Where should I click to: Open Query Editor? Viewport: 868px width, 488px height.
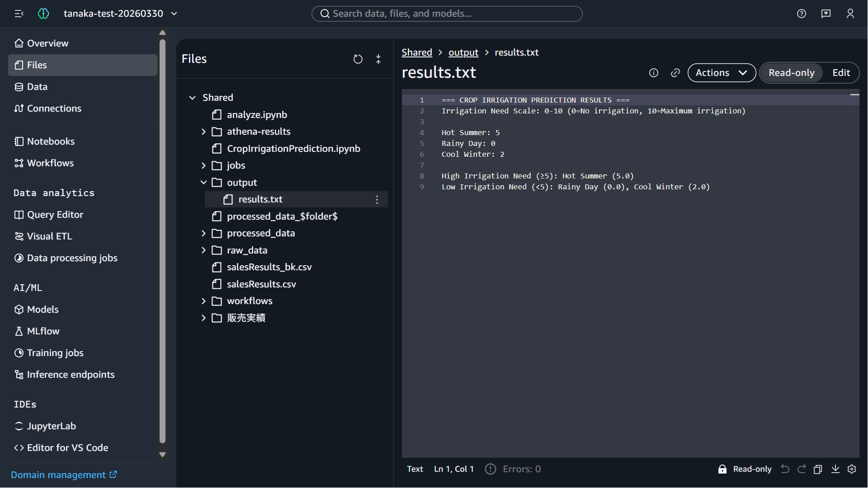tap(83, 215)
